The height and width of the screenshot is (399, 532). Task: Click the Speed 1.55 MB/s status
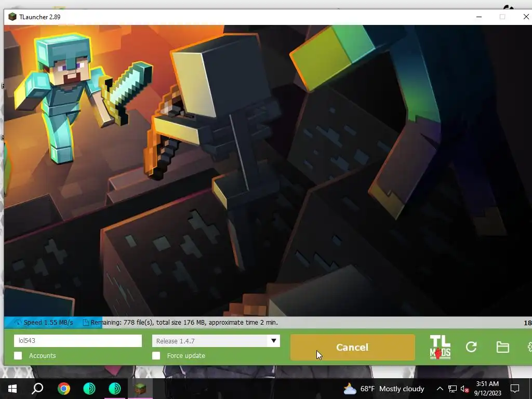pos(48,323)
